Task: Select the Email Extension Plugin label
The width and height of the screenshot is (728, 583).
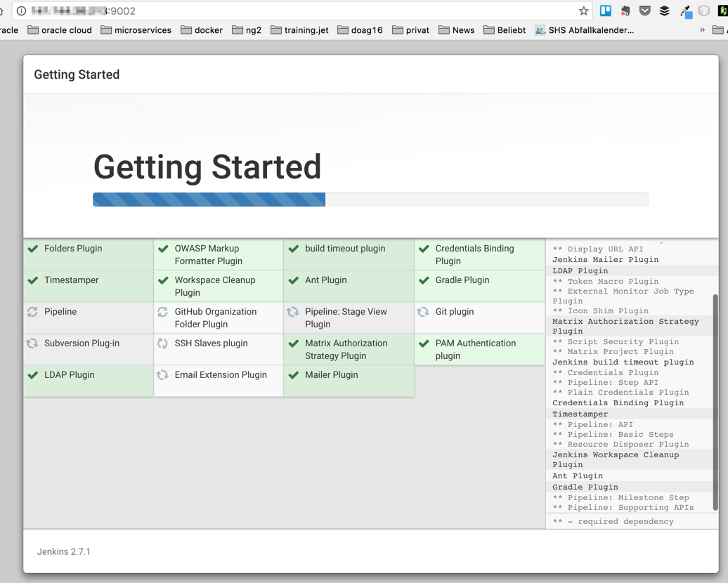Action: (221, 374)
